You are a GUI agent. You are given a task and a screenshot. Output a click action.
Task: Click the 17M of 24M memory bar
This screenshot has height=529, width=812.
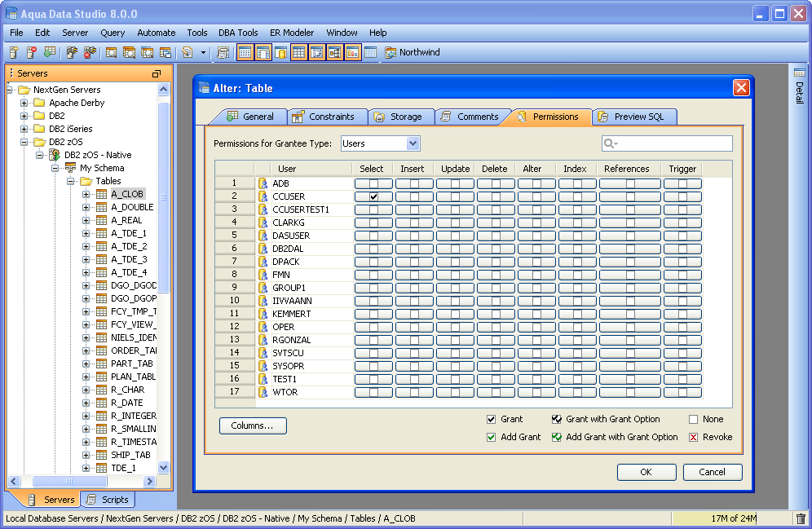point(732,518)
